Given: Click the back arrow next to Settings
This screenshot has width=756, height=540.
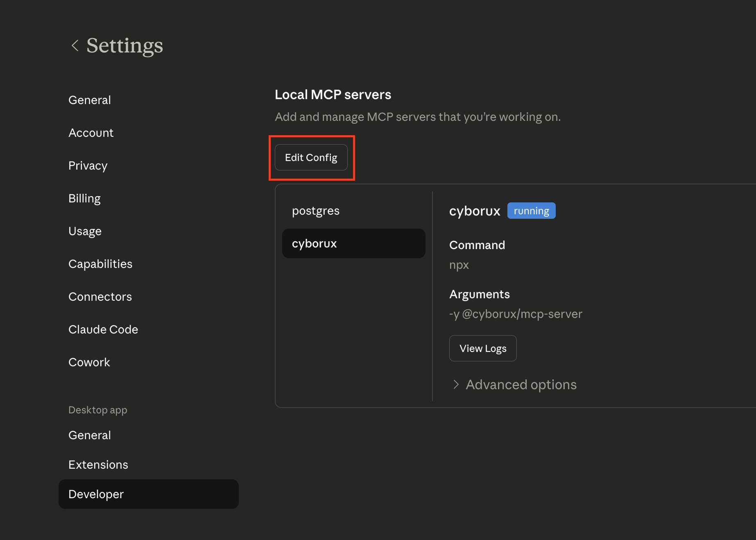Looking at the screenshot, I should tap(75, 45).
